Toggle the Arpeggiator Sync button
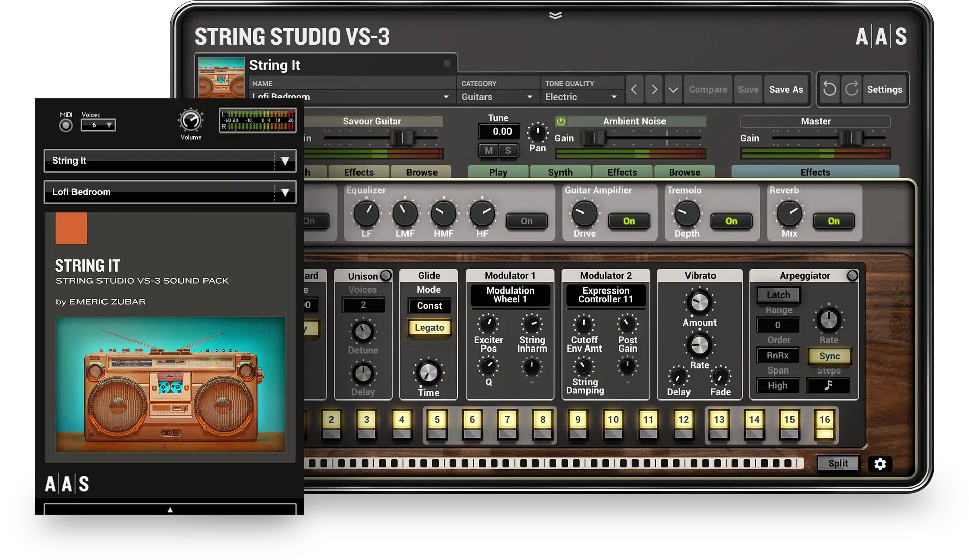This screenshot has height=560, width=969. 829,356
